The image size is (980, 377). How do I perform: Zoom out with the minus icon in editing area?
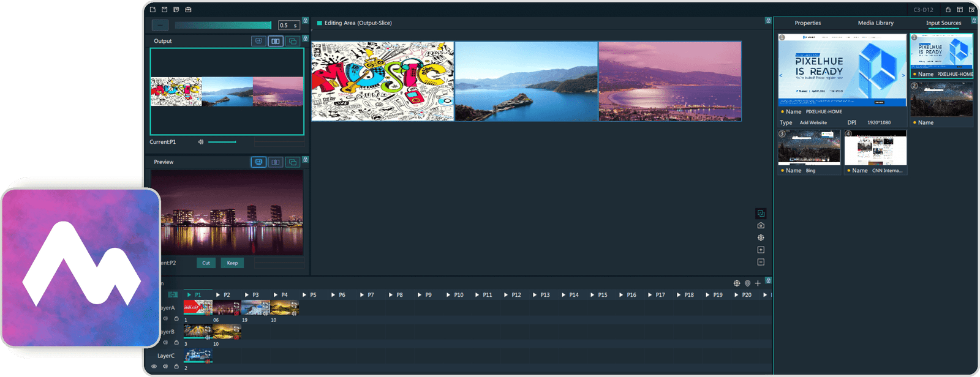tap(761, 262)
